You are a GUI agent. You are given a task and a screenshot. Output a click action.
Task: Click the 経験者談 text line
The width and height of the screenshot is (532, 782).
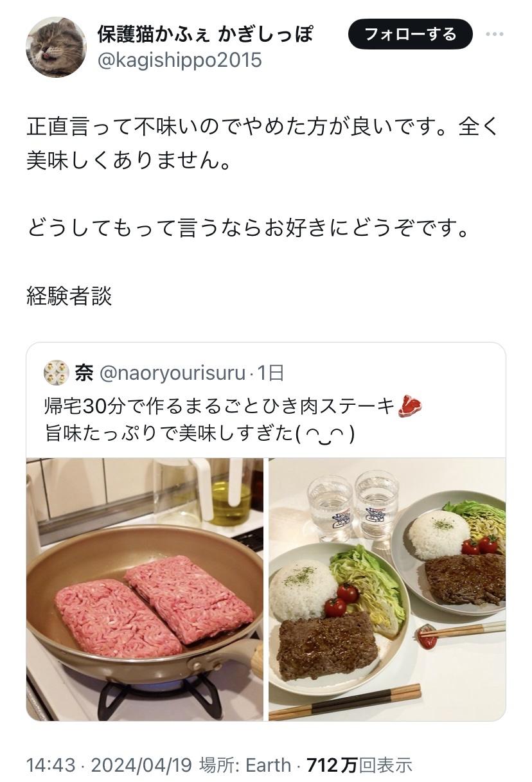(69, 296)
